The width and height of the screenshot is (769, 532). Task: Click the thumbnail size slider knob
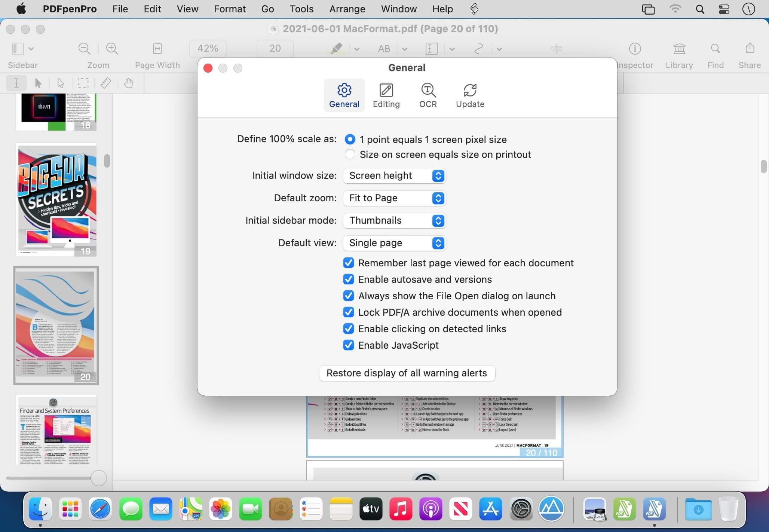pyautogui.click(x=99, y=478)
